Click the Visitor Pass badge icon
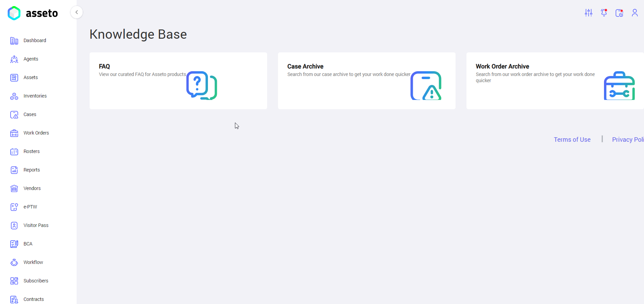The image size is (644, 304). coord(14,226)
